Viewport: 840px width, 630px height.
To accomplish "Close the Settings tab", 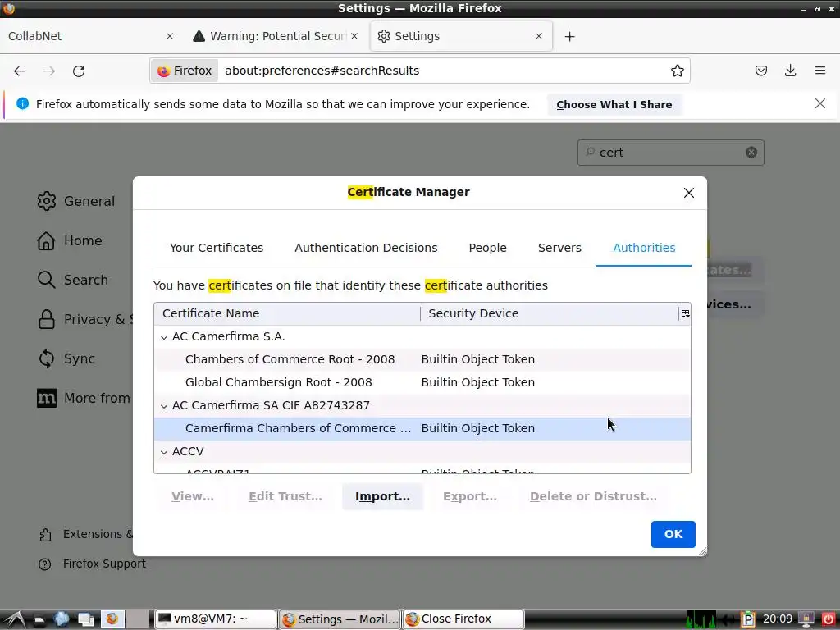I will coord(539,36).
